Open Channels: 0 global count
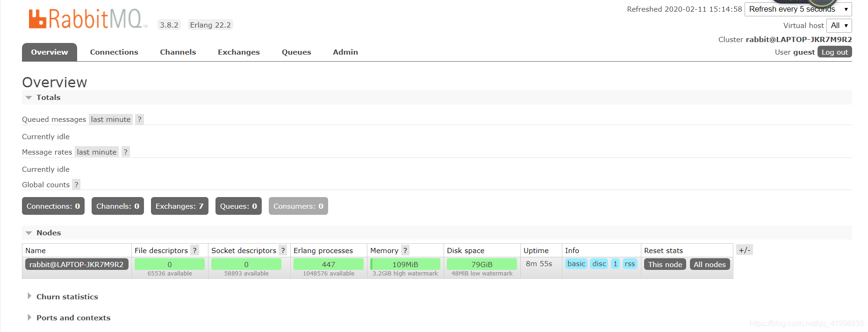The height and width of the screenshot is (332, 868). point(118,206)
